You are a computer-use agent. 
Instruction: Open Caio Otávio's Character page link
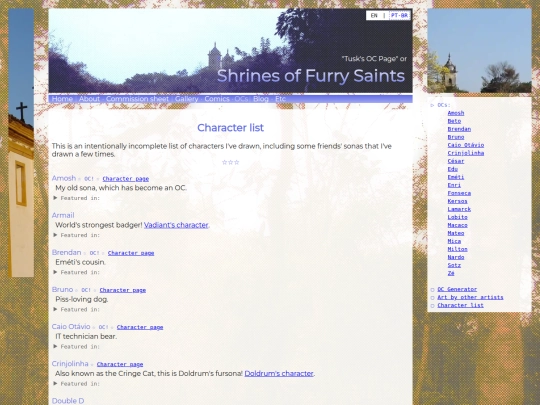140,327
